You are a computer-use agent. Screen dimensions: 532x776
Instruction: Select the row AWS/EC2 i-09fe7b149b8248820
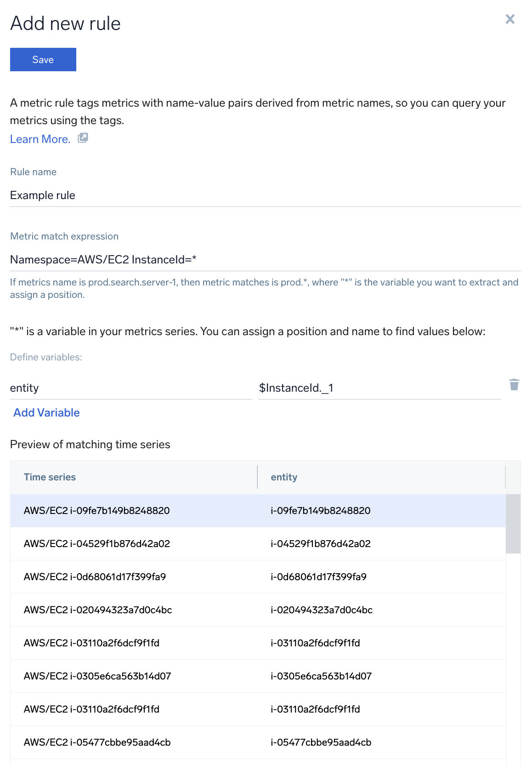point(97,511)
